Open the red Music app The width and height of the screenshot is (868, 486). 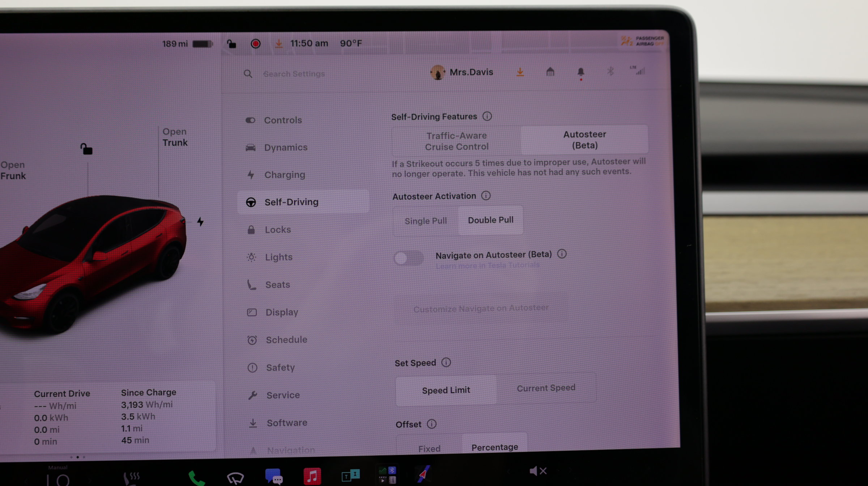tap(312, 476)
